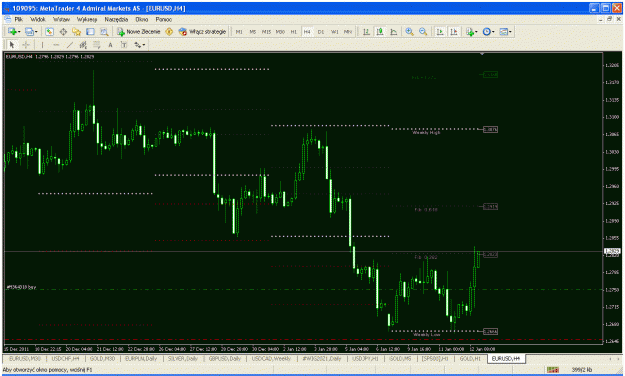Select the Fibonacci retracement tool
625x376 pixels.
tap(96, 45)
